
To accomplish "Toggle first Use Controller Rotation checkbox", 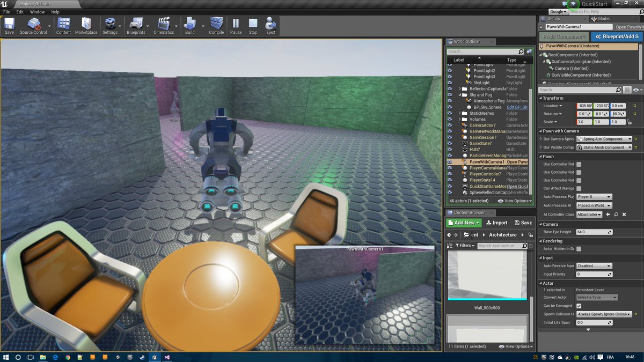I will tap(579, 164).
